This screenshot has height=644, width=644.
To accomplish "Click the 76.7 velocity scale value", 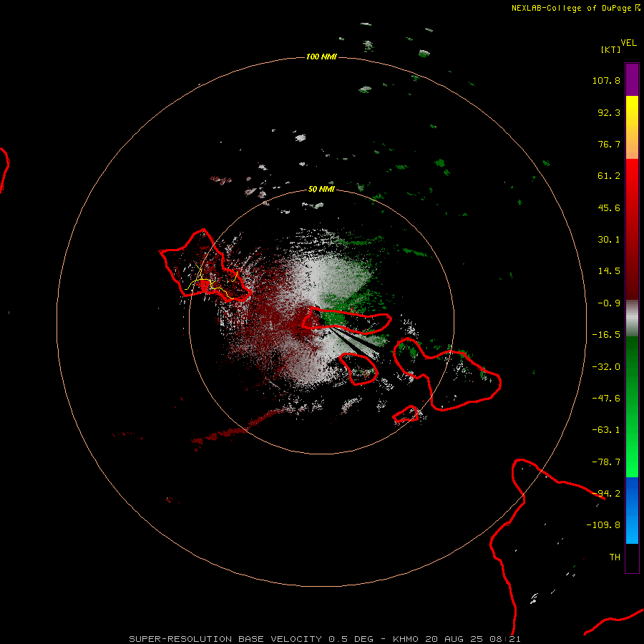I will coord(609,144).
